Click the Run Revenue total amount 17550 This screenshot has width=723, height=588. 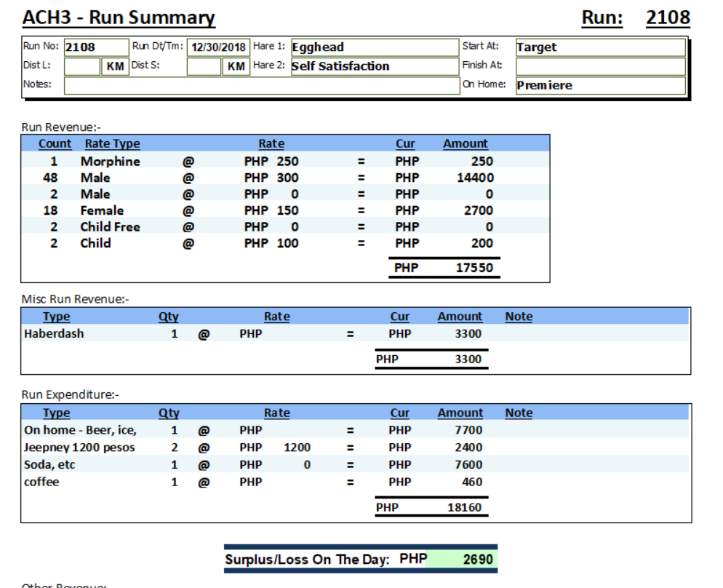point(474,268)
